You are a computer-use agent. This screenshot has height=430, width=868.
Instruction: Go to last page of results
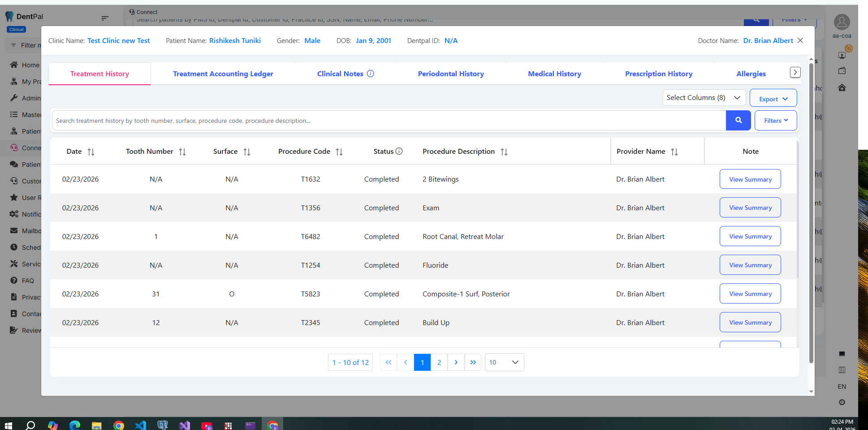pyautogui.click(x=473, y=362)
